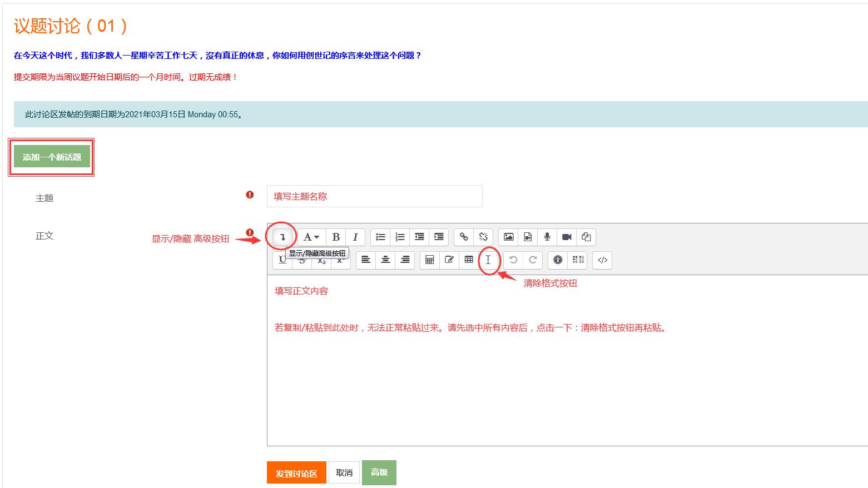Redo the last edit
This screenshot has width=868, height=488.
click(x=533, y=260)
